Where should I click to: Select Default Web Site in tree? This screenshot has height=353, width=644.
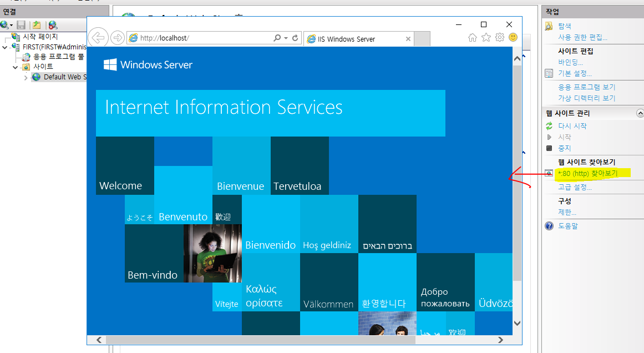tap(65, 77)
